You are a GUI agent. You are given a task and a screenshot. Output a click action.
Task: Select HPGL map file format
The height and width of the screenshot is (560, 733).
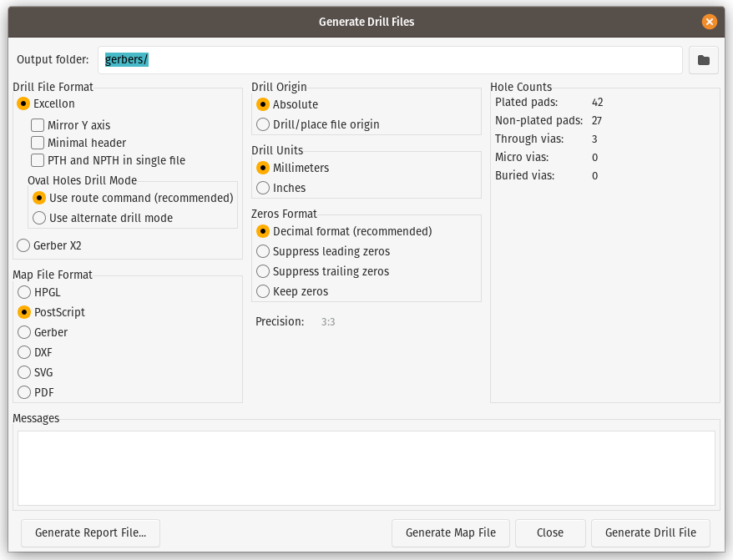24,292
